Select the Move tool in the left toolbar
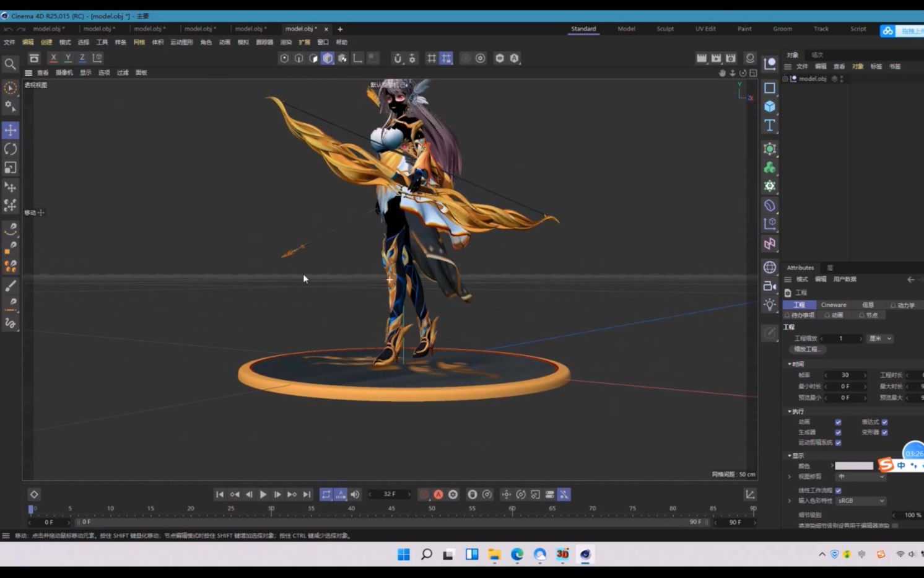 tap(10, 131)
